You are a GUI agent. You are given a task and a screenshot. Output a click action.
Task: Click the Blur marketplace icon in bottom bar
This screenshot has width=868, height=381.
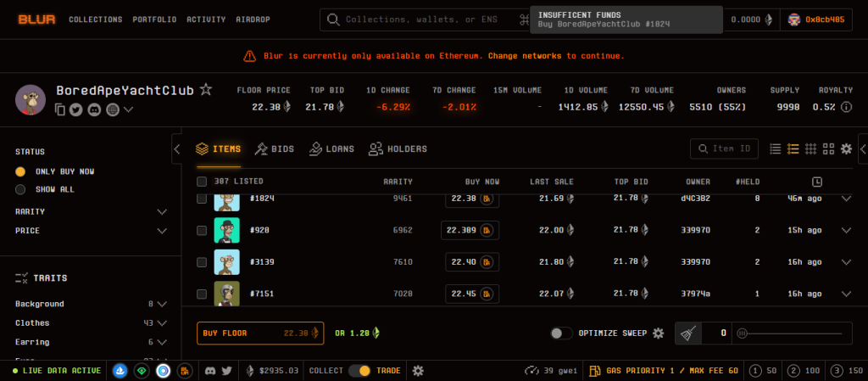tap(185, 371)
